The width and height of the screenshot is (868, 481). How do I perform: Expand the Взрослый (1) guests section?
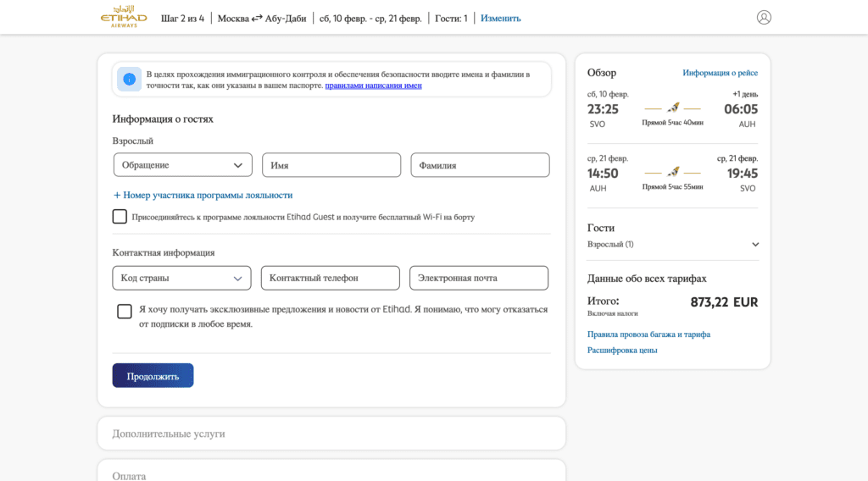point(672,245)
